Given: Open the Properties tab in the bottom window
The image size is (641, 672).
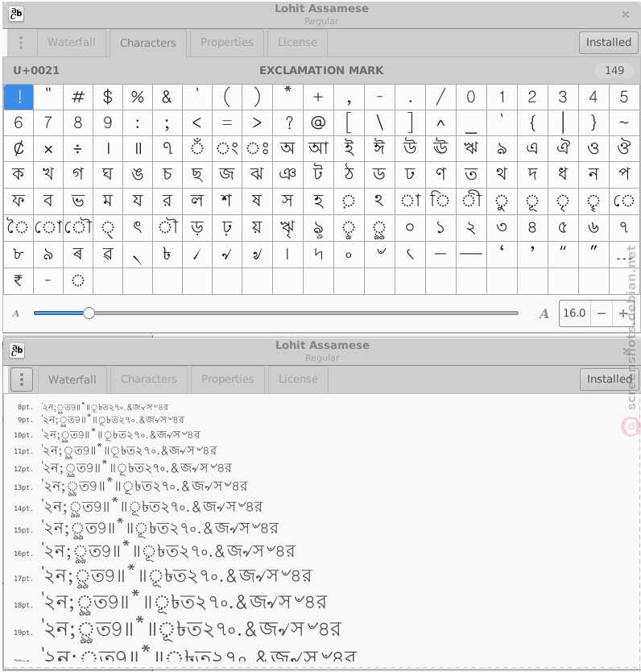Looking at the screenshot, I should 228,380.
